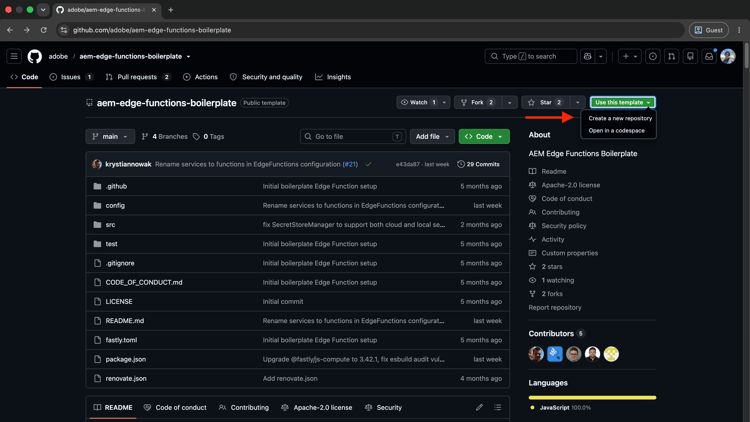The width and height of the screenshot is (750, 422).
Task: Click the JavaScript language bar
Action: pos(592,398)
